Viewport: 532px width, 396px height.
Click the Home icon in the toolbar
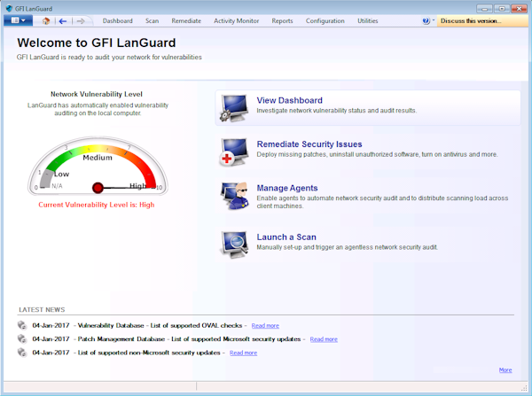click(46, 21)
